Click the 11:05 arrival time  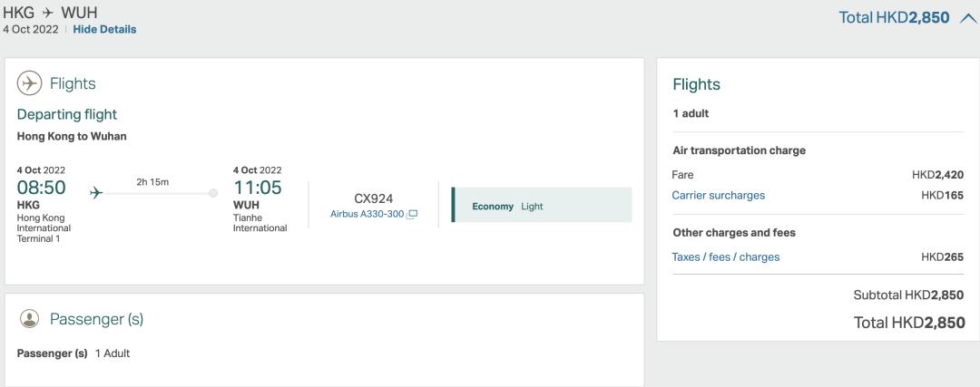pyautogui.click(x=258, y=188)
